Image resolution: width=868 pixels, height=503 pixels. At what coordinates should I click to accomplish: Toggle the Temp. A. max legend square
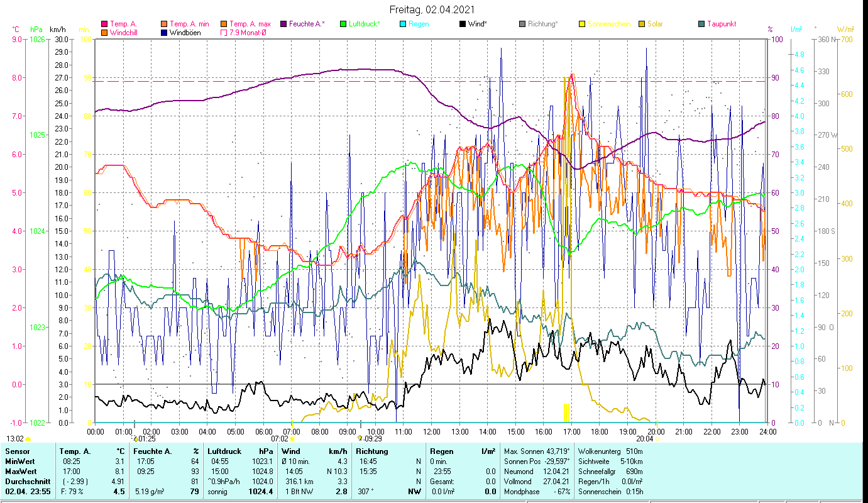pyautogui.click(x=224, y=24)
